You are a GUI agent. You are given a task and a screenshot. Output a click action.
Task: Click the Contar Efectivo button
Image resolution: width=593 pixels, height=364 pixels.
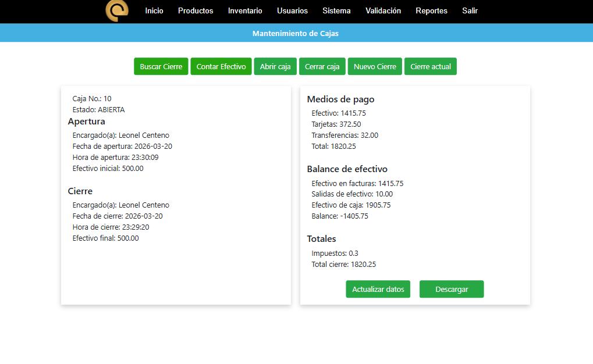point(221,66)
